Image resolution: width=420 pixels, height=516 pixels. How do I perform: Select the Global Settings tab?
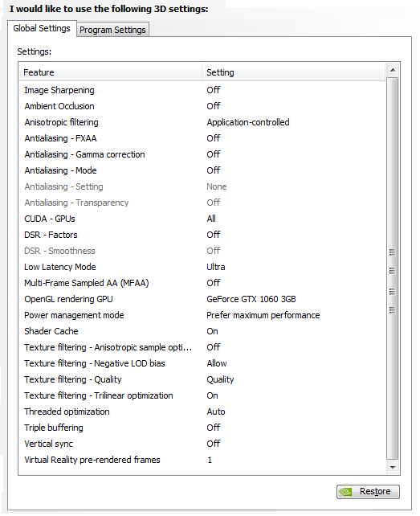(42, 28)
